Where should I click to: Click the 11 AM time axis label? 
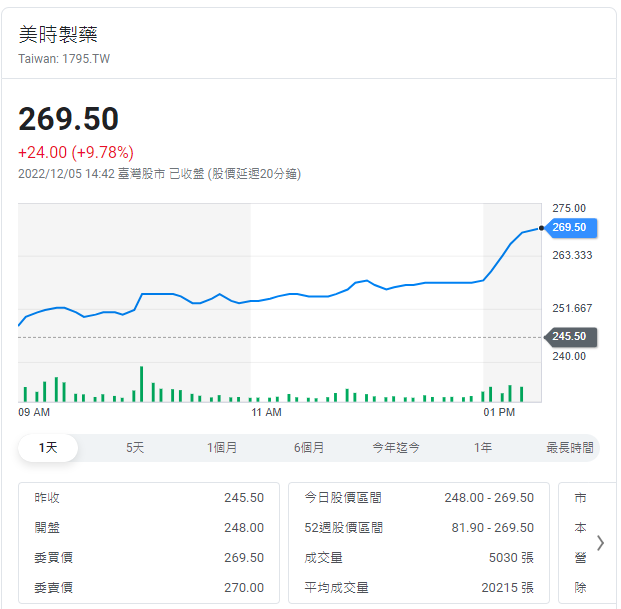coord(266,412)
